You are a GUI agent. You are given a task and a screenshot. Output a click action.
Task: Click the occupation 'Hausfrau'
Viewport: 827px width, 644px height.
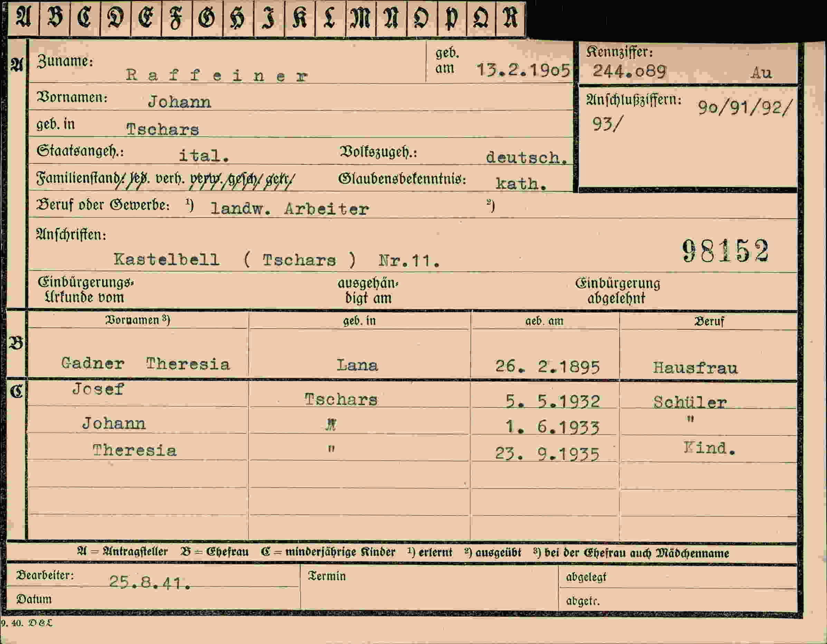tap(695, 368)
